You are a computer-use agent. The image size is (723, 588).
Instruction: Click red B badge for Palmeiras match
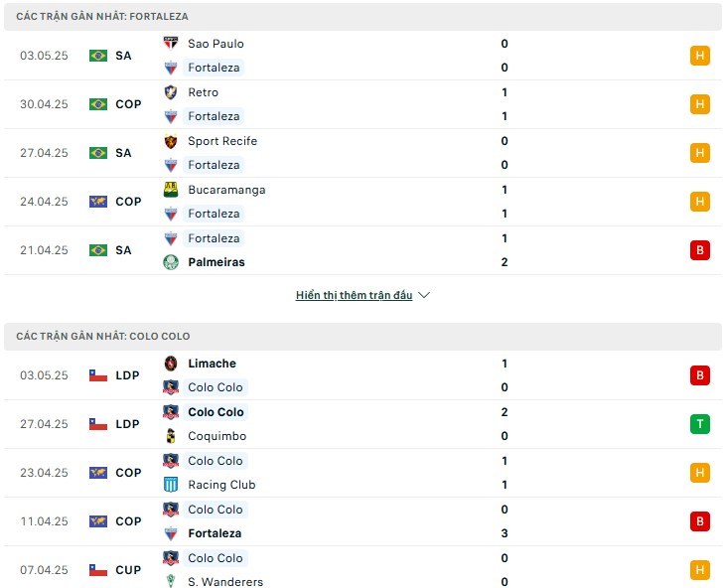[x=699, y=250]
